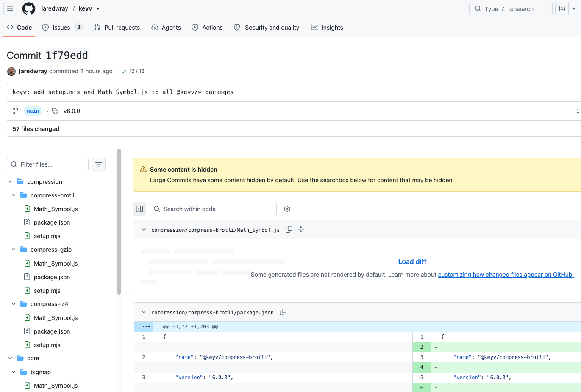This screenshot has width=581, height=392.
Task: Open the Actions tab
Action: point(207,28)
